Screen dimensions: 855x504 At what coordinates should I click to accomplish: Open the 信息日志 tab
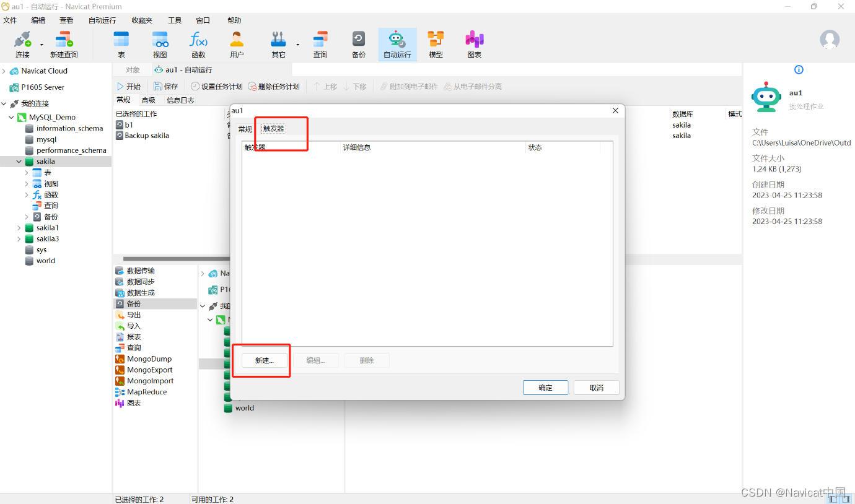(x=180, y=100)
